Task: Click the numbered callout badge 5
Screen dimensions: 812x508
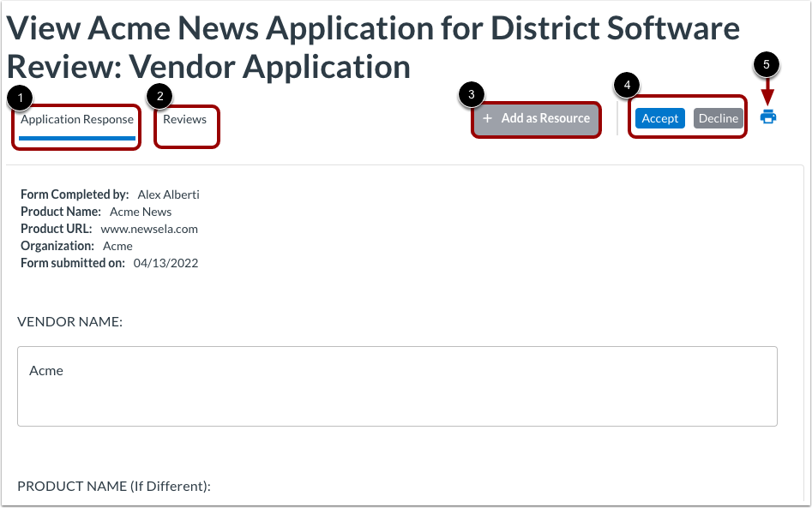Action: (x=768, y=64)
